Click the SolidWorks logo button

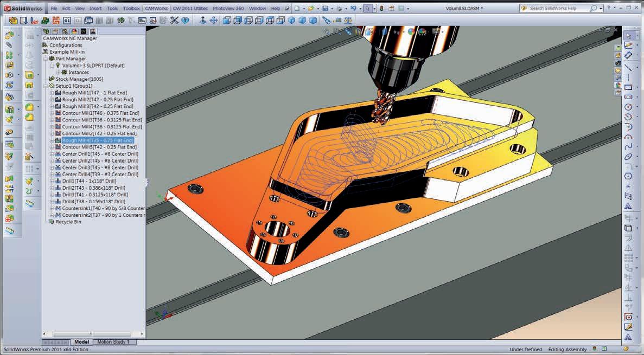coord(23,8)
